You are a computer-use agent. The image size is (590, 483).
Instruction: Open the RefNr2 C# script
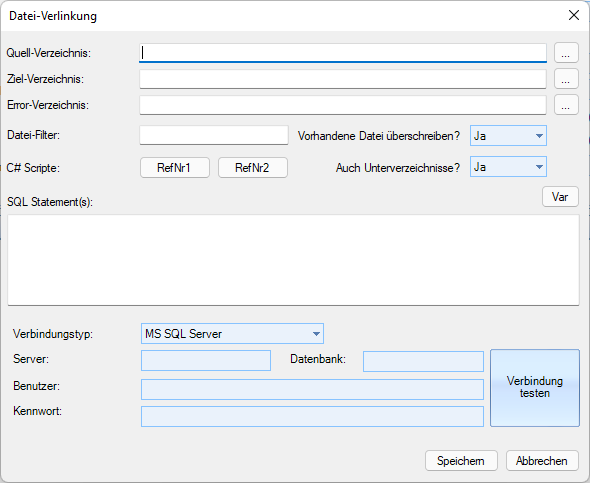pos(253,167)
